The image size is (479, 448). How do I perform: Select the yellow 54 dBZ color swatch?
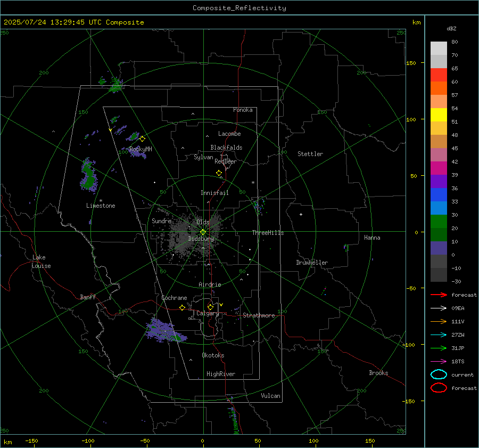point(439,115)
